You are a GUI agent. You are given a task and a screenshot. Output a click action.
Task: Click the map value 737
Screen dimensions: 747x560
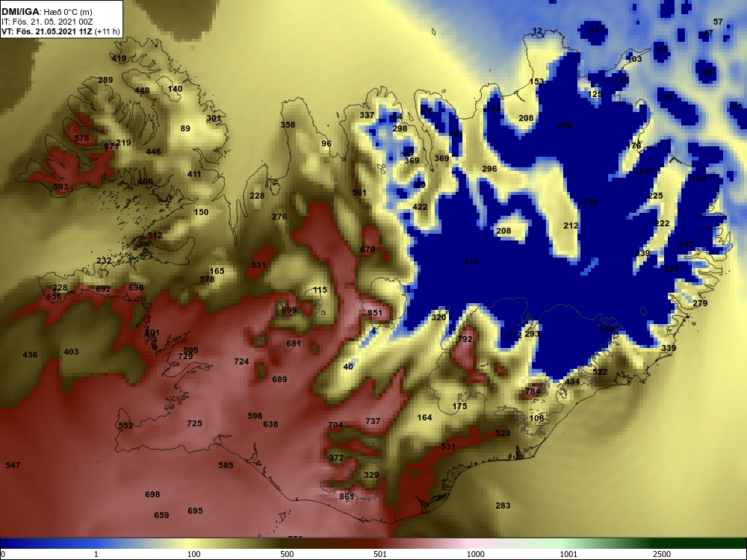[x=373, y=421]
